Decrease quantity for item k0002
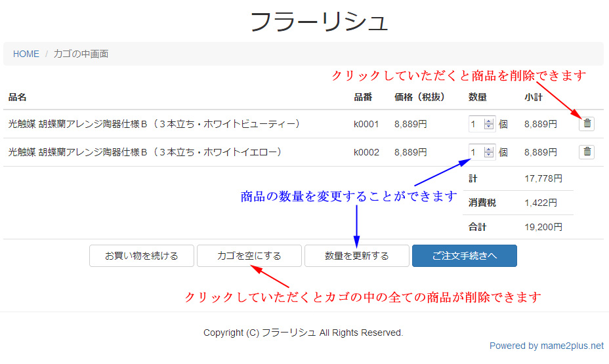Image resolution: width=609 pixels, height=364 pixels. (x=489, y=155)
